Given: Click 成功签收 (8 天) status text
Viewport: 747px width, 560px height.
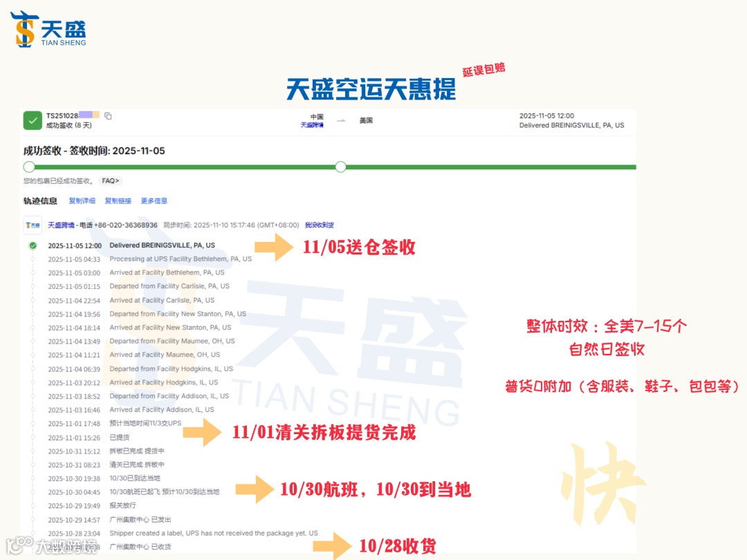Looking at the screenshot, I should (69, 125).
